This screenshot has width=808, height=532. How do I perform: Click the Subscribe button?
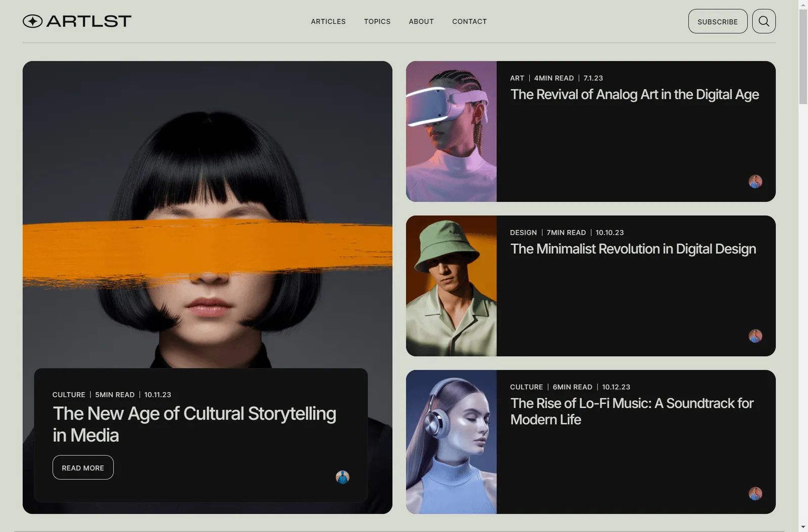718,21
